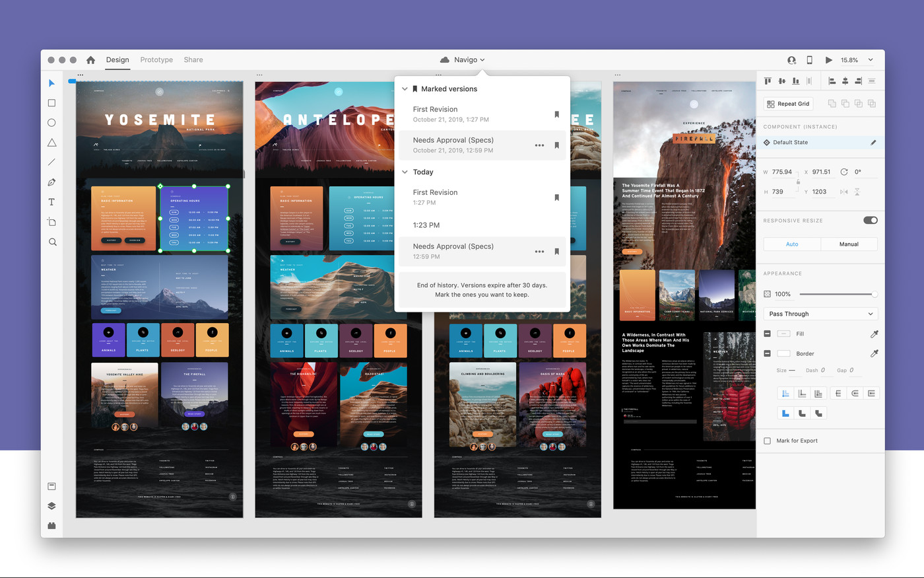Image resolution: width=924 pixels, height=578 pixels.
Task: Open the Border color swatch
Action: point(783,354)
